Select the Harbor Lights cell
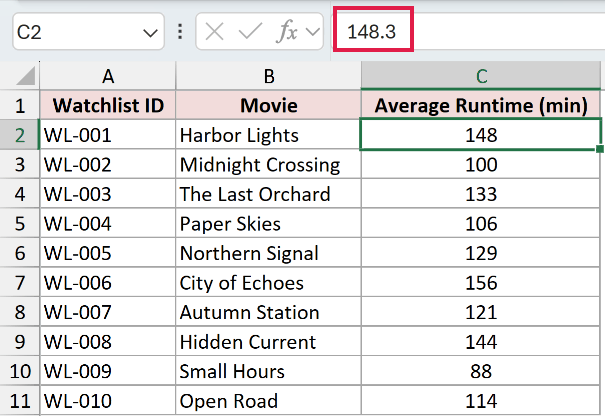Image resolution: width=605 pixels, height=416 pixels. coord(269,135)
